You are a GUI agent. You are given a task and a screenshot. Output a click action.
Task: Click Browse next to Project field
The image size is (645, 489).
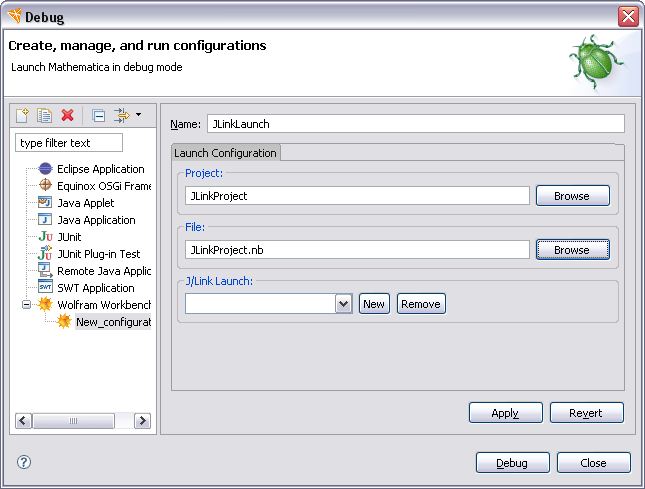[573, 196]
